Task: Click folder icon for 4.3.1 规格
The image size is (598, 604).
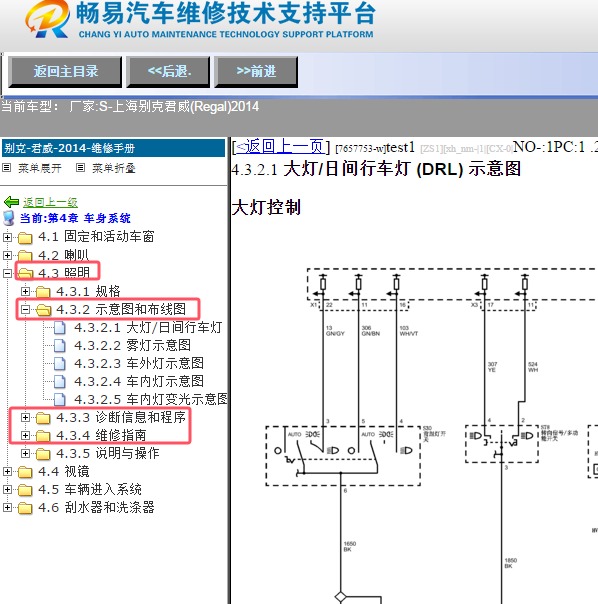Action: pos(43,292)
